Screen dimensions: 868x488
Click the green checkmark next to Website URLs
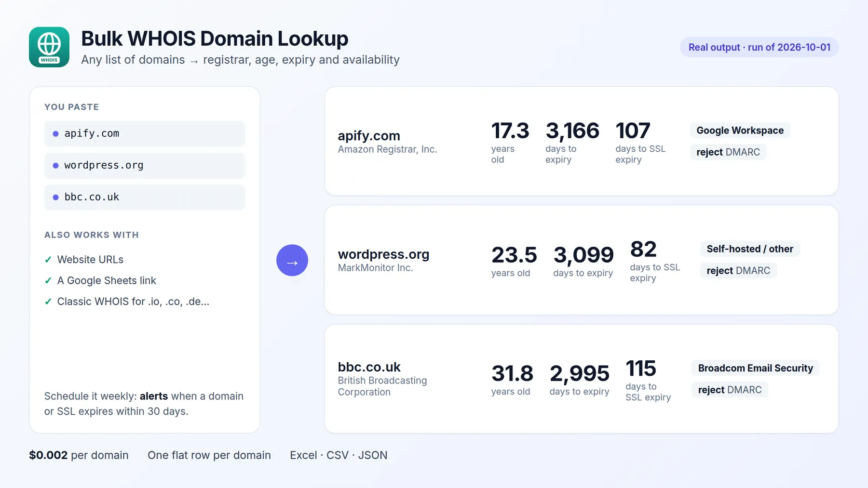(48, 260)
